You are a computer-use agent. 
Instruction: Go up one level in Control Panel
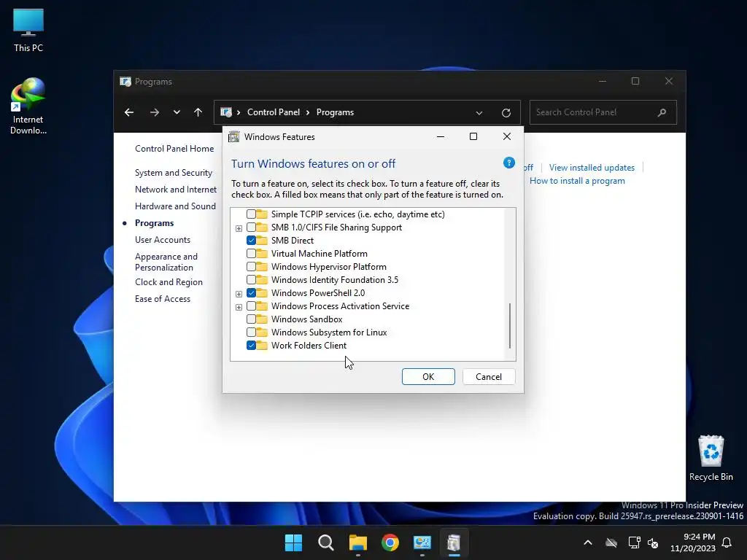click(x=198, y=112)
